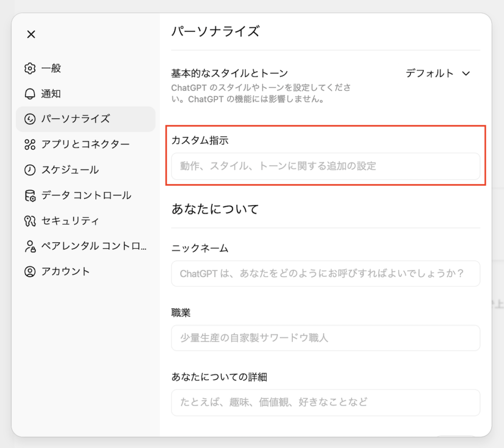Click the clock icon for スケジュール
The height and width of the screenshot is (448, 504).
(x=30, y=170)
